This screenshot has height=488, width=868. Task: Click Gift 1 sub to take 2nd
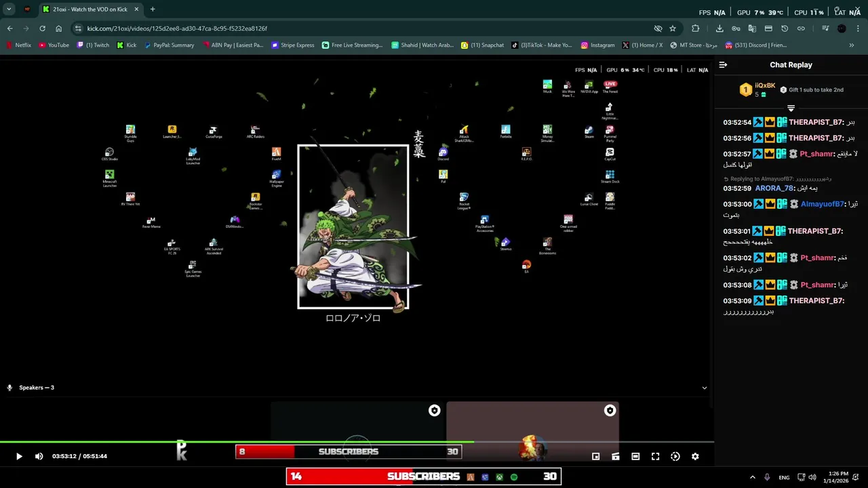(x=812, y=89)
